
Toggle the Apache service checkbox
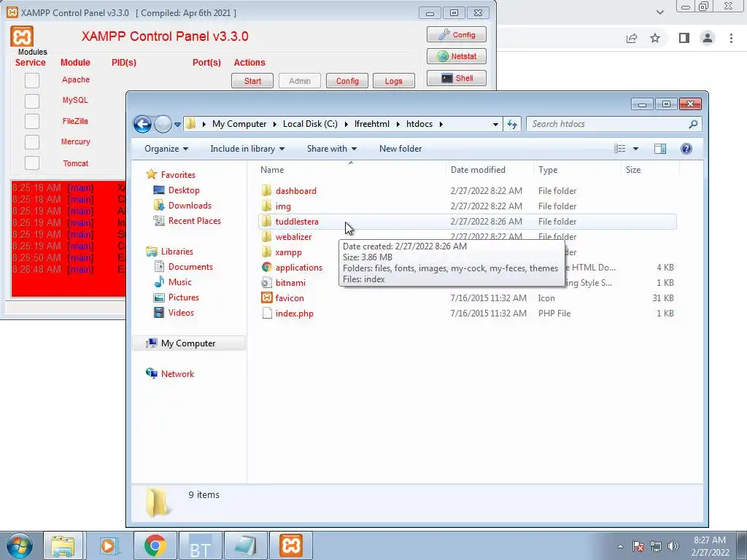[x=32, y=80]
